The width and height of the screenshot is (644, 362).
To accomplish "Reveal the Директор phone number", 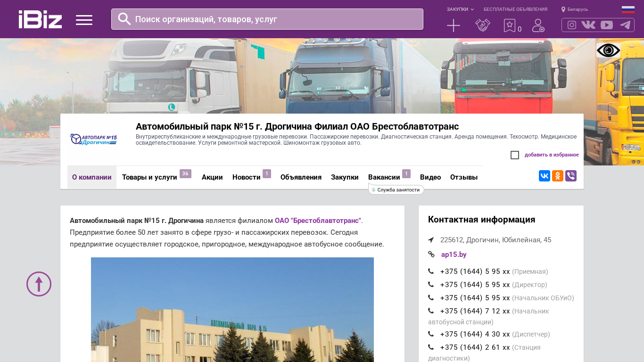I will tap(475, 285).
